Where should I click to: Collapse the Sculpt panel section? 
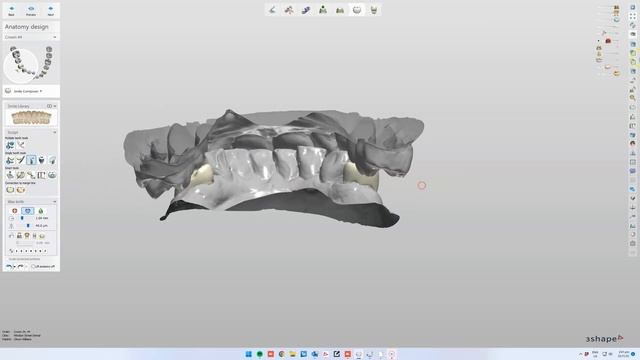coord(55,132)
